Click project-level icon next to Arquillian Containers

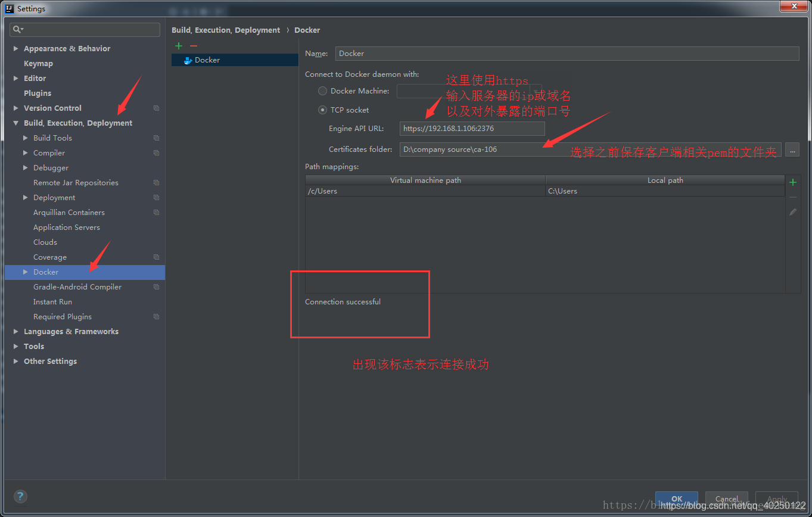pyautogui.click(x=156, y=213)
